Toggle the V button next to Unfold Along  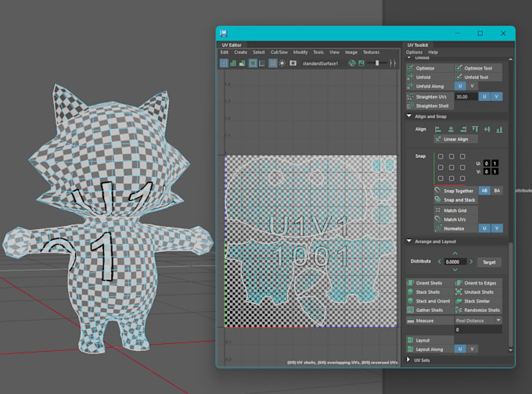pyautogui.click(x=472, y=86)
